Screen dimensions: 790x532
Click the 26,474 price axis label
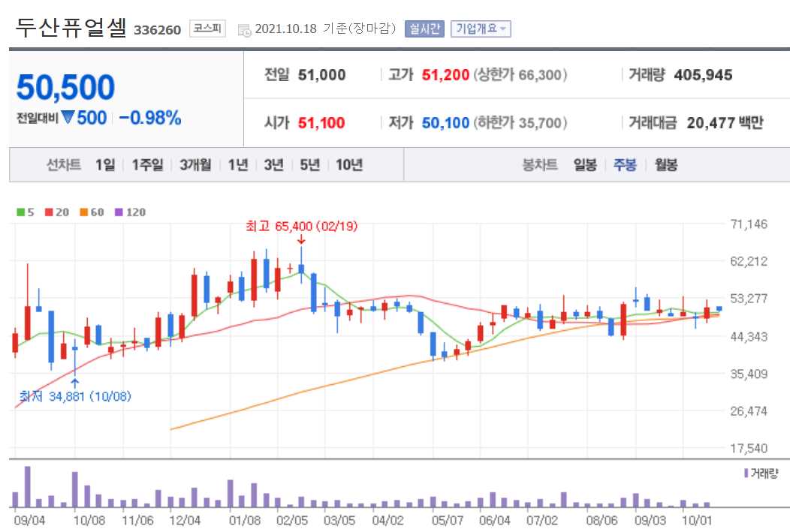[x=749, y=410]
